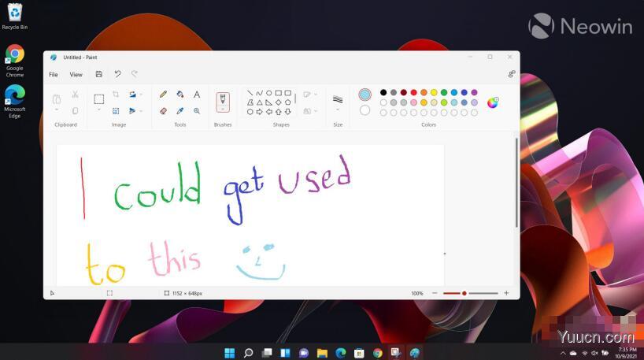Select Color 1 light blue swatch
This screenshot has height=360, width=644.
(x=365, y=95)
